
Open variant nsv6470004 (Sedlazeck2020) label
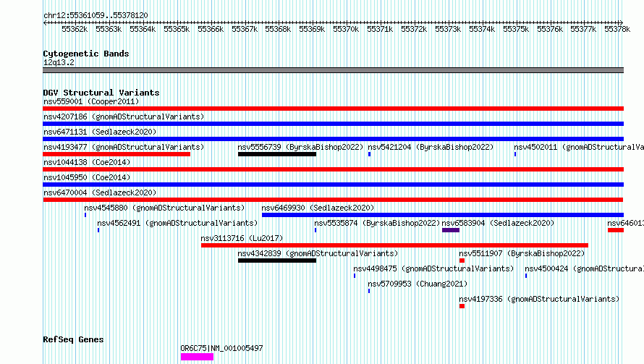pyautogui.click(x=100, y=192)
